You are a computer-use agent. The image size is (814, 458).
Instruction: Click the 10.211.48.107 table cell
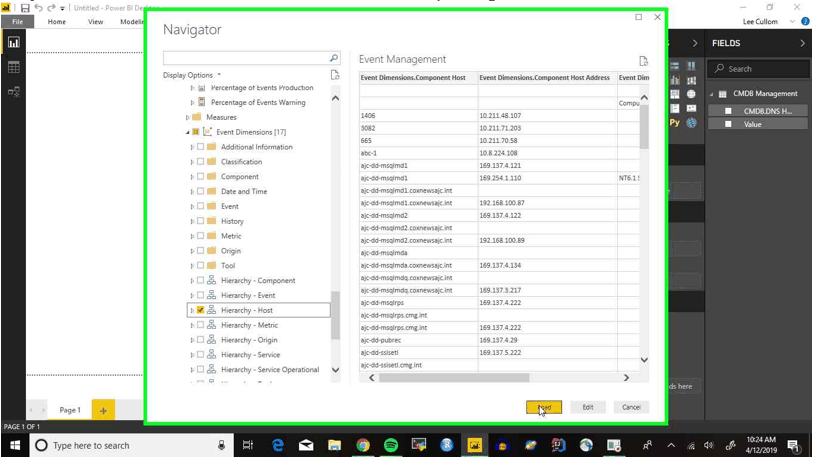(x=547, y=116)
